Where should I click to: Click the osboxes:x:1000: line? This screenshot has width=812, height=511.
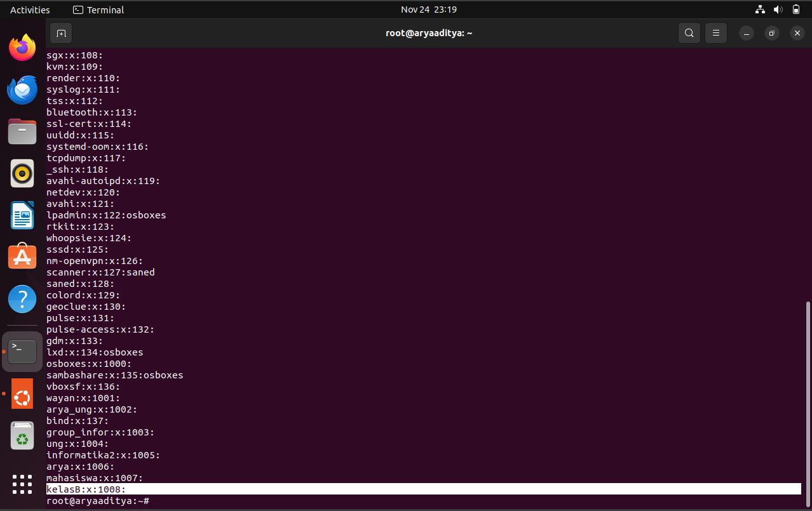(x=89, y=364)
